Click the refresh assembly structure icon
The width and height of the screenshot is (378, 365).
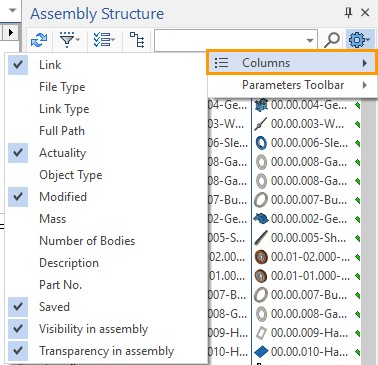pos(39,41)
